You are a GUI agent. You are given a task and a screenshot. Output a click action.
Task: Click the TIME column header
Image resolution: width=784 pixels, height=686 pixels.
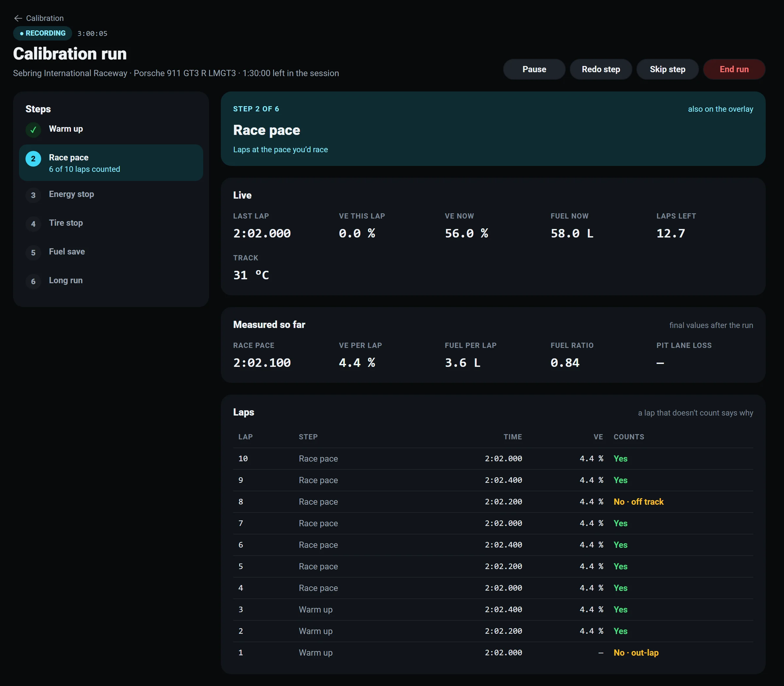click(x=513, y=437)
